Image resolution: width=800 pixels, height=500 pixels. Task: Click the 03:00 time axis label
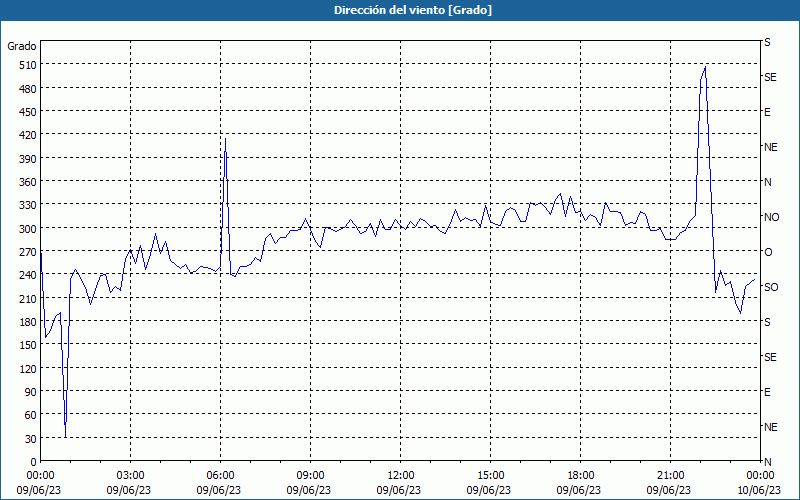pos(131,476)
